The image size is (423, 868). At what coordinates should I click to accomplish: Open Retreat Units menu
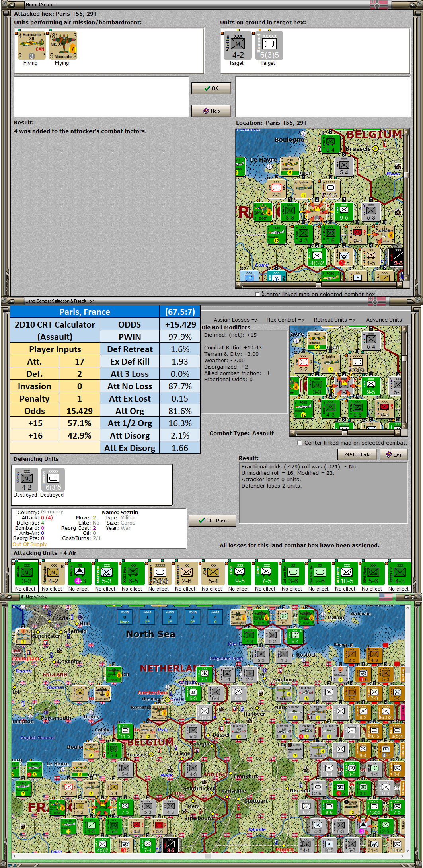[x=335, y=320]
